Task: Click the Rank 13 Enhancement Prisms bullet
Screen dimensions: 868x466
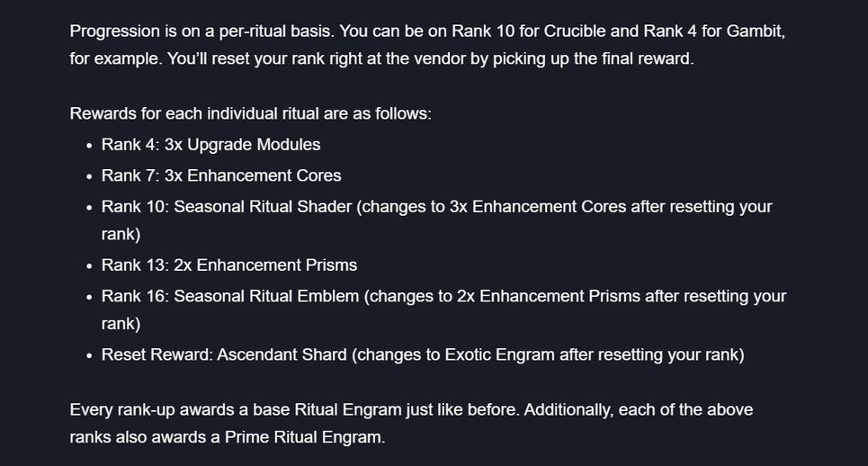Action: pyautogui.click(x=228, y=265)
